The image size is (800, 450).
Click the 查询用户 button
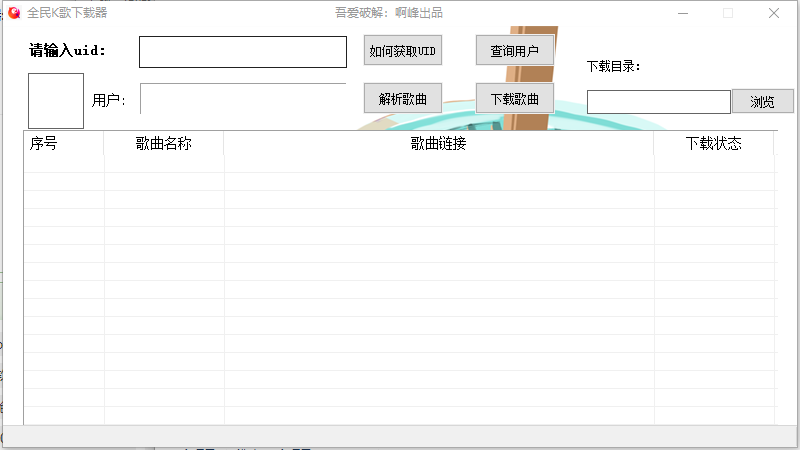click(x=514, y=51)
